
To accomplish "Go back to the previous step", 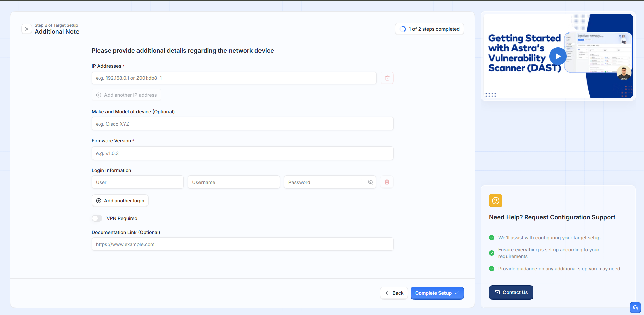I will (x=394, y=293).
